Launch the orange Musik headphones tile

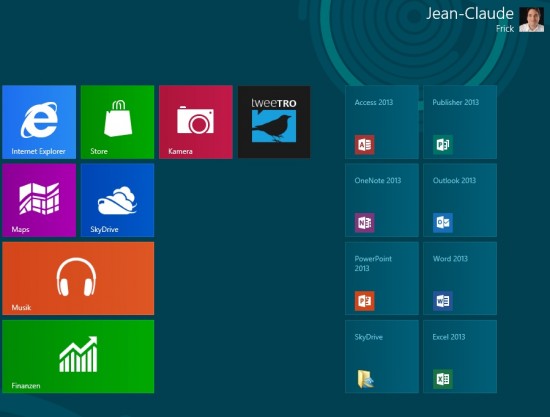click(x=78, y=278)
